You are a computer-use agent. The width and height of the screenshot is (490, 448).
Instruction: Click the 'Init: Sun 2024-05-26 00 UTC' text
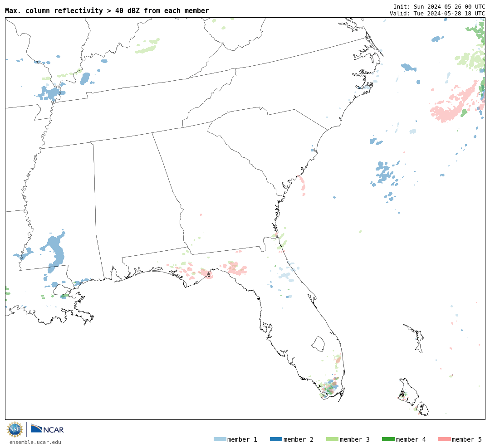(x=439, y=6)
